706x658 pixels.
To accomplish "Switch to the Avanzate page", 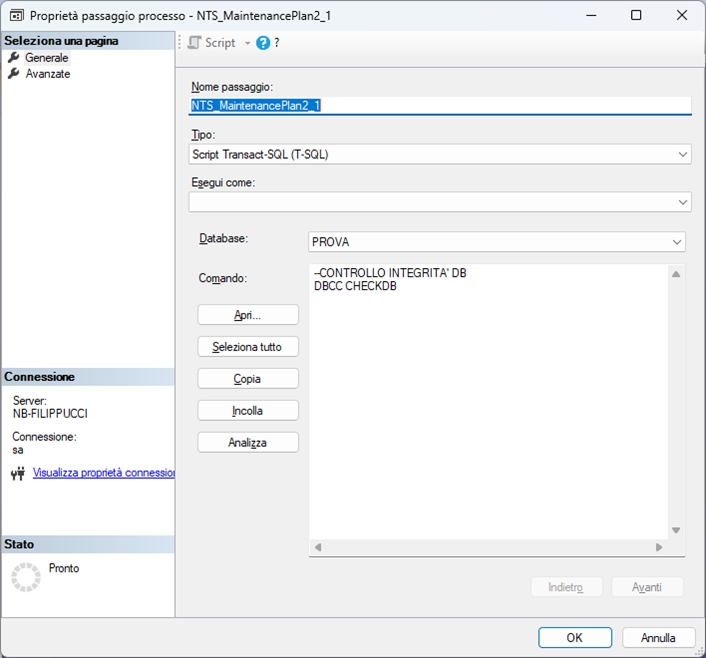I will coord(48,74).
